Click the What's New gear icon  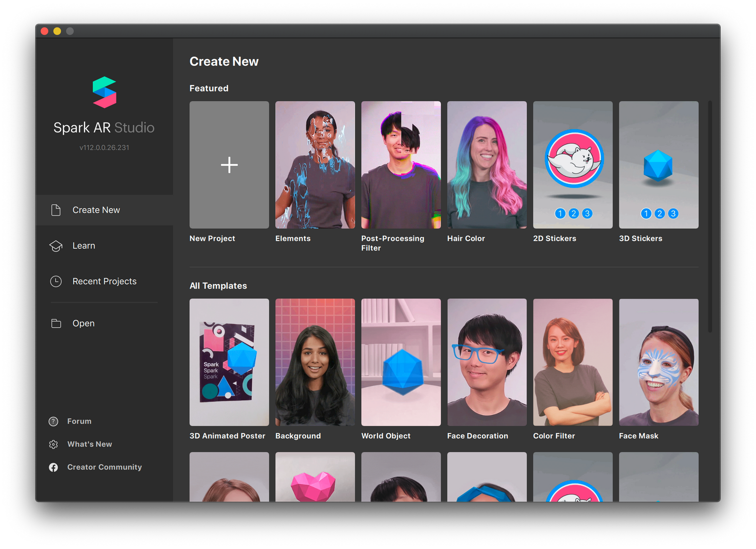(53, 444)
